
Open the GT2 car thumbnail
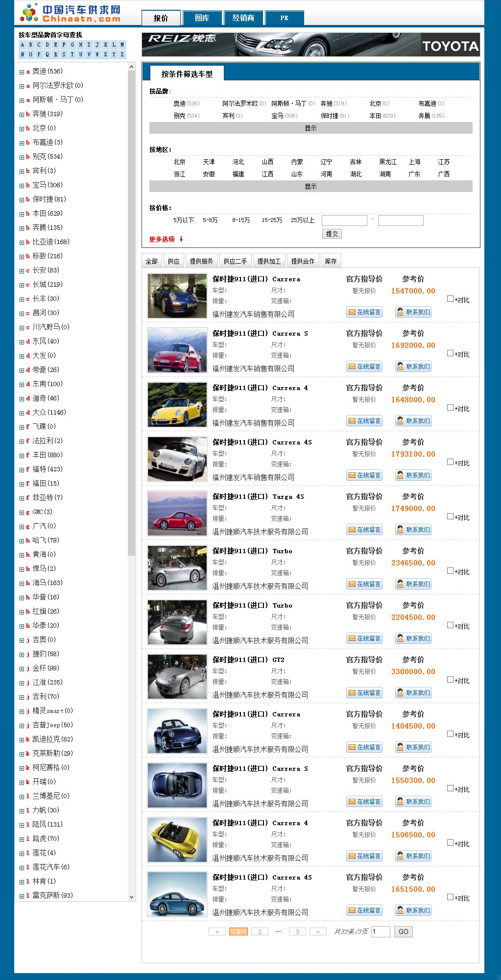(x=177, y=677)
